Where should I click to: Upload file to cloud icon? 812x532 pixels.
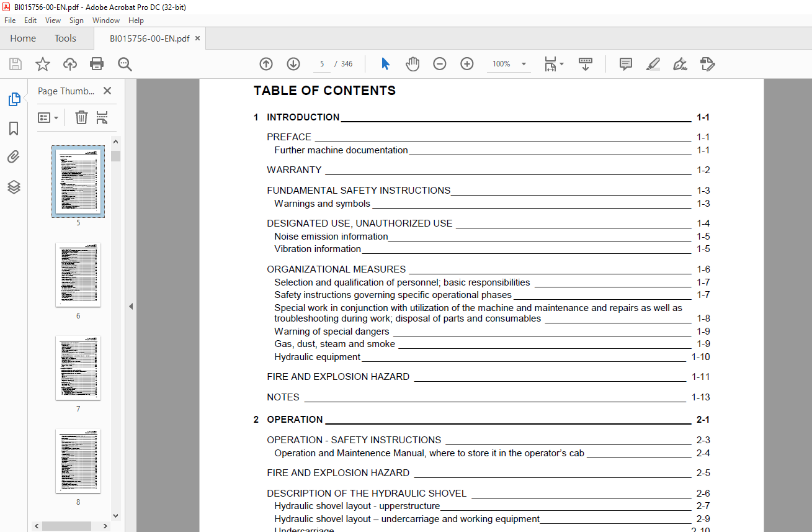click(70, 64)
